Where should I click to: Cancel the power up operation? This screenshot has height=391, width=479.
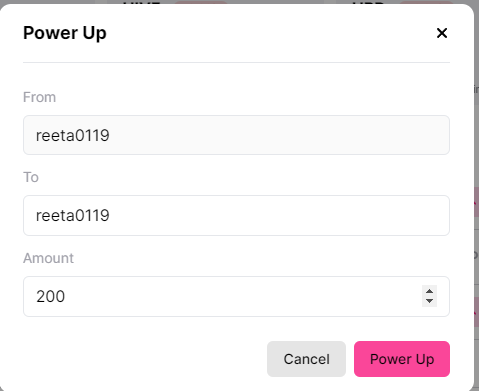[x=306, y=359]
